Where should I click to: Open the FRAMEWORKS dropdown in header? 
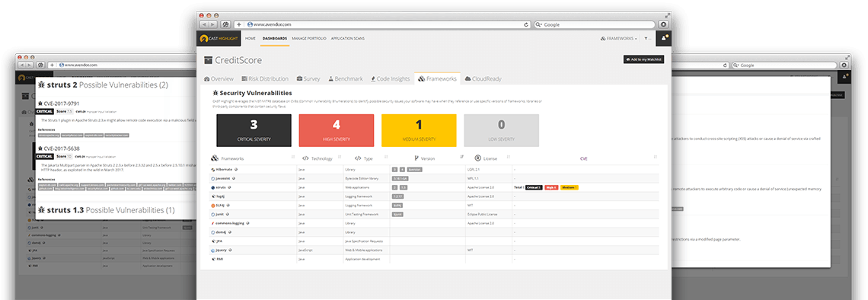619,38
